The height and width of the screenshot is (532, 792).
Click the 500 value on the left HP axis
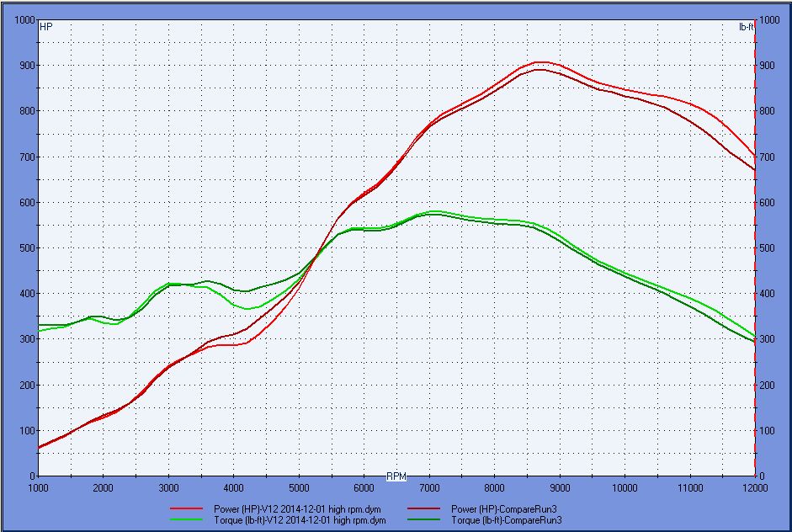pyautogui.click(x=24, y=248)
